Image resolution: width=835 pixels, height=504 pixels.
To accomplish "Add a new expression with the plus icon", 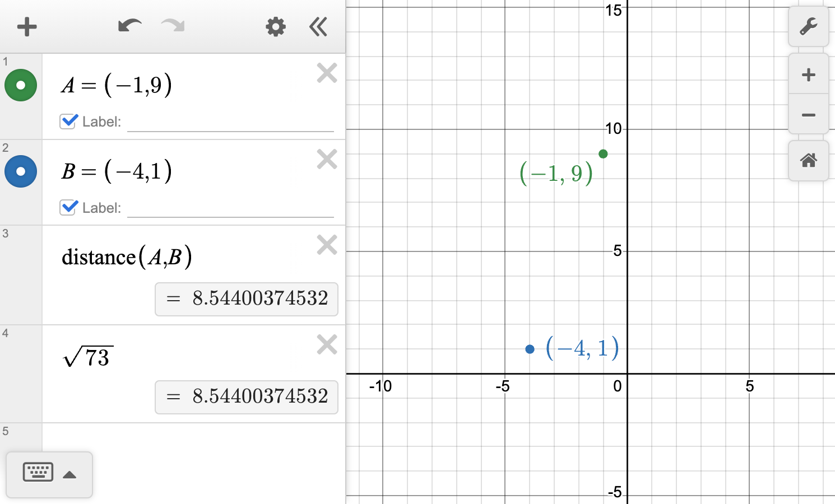I will point(26,26).
